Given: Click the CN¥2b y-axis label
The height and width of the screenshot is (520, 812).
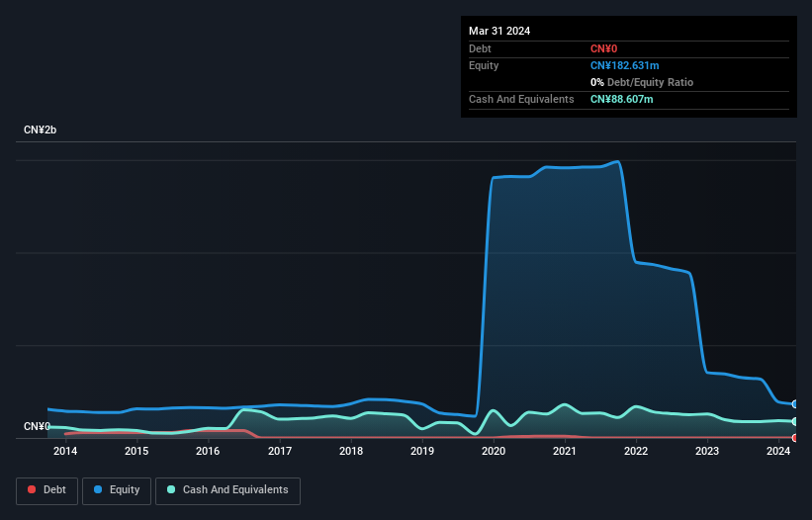Looking at the screenshot, I should tap(40, 130).
